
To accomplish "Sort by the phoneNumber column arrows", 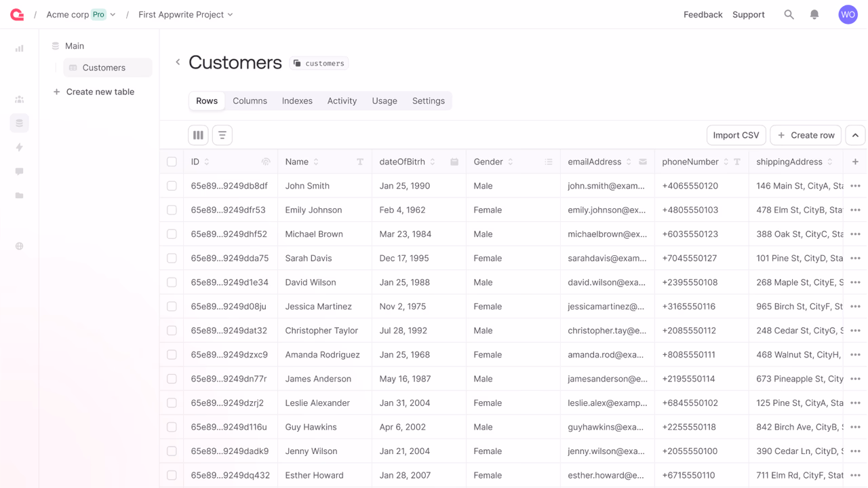I will click(726, 162).
